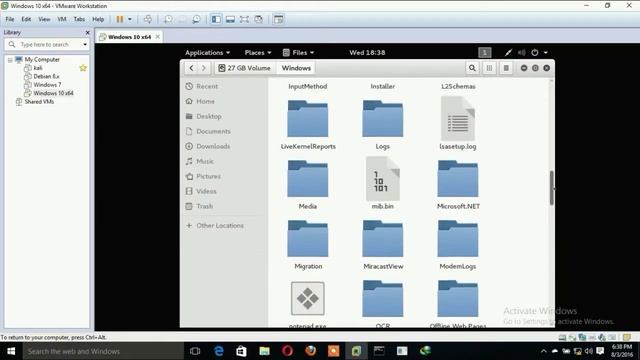Click the clock Wed 18:38
Screen dimensions: 640x360
(x=367, y=53)
